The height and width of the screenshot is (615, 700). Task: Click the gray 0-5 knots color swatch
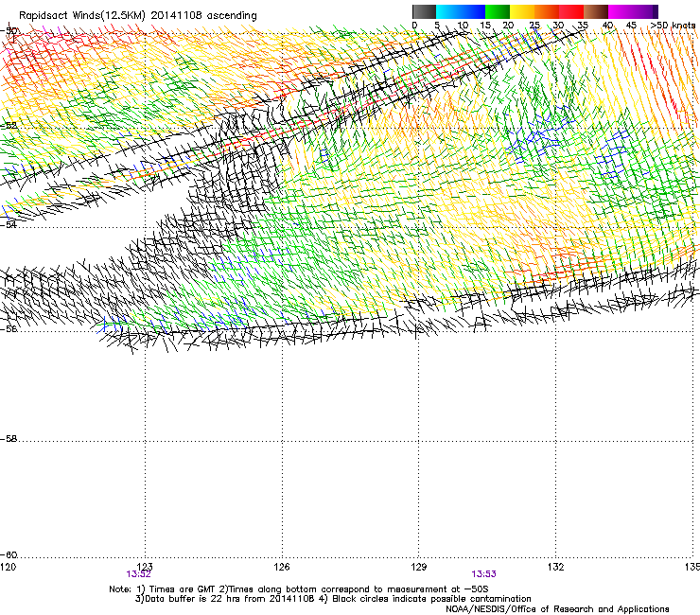click(x=424, y=11)
